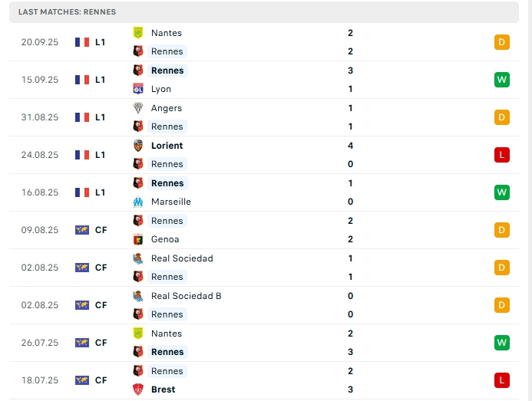Click the W badge for Rennes–Lyon match

click(x=502, y=80)
